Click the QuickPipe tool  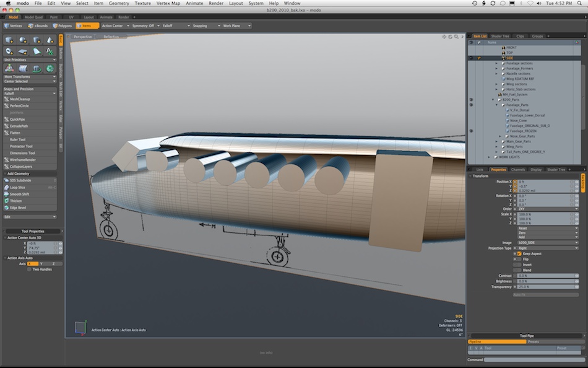(x=18, y=119)
